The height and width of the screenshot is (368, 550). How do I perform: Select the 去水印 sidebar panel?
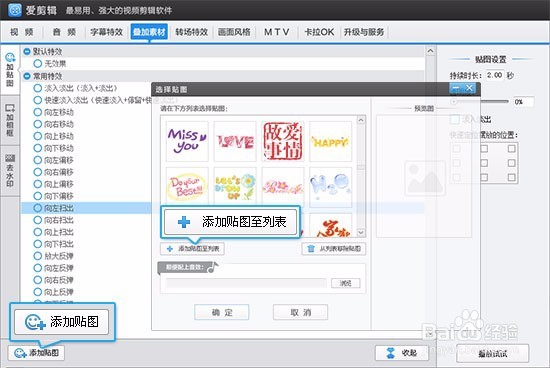click(x=10, y=170)
